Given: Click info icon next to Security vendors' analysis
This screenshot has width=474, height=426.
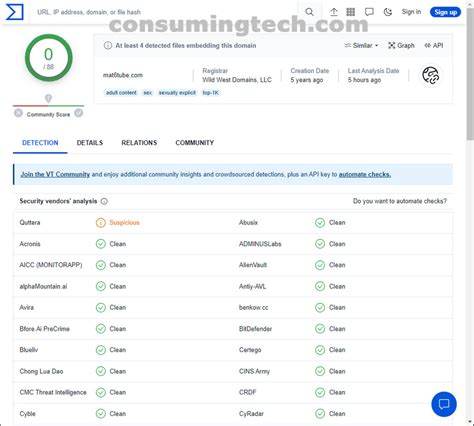Looking at the screenshot, I should click(104, 201).
